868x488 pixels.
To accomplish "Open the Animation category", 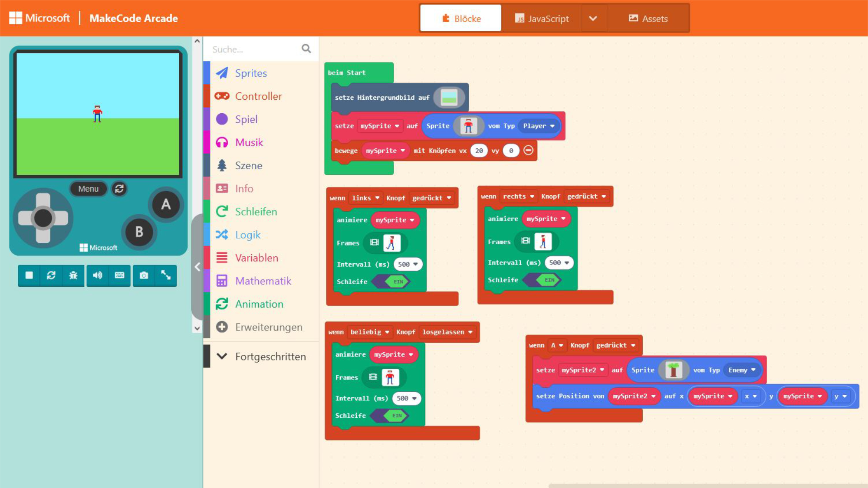I will click(261, 304).
